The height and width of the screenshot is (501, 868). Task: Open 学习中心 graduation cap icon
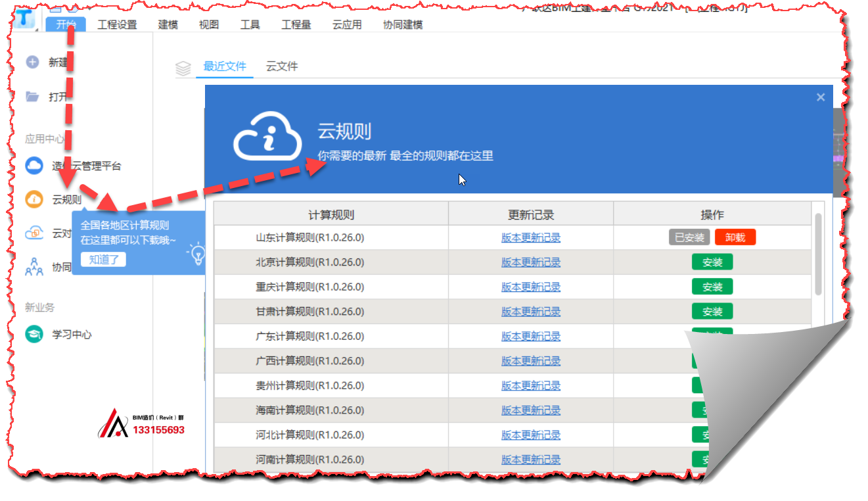pos(34,334)
